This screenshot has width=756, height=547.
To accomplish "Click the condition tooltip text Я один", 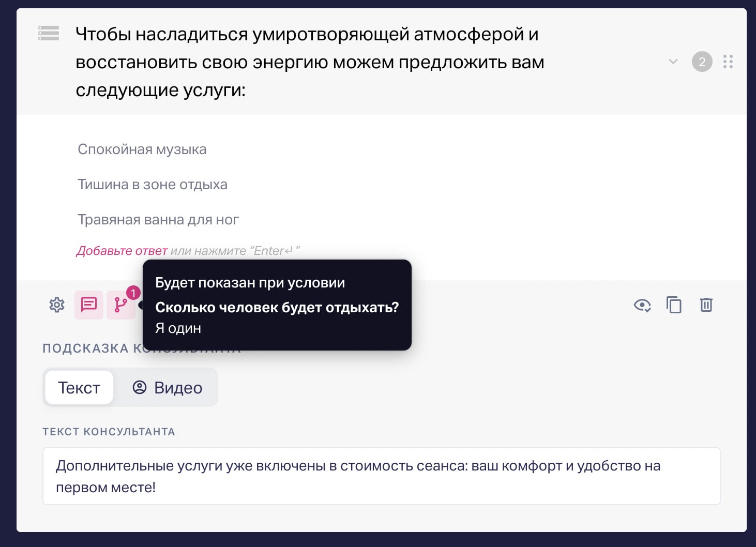I will [178, 327].
